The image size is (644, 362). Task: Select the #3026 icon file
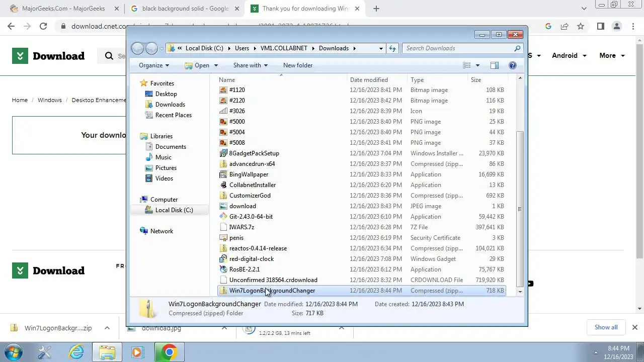click(224, 111)
